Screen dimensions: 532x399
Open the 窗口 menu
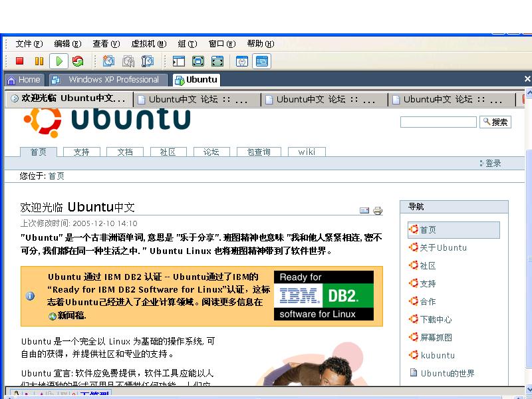click(x=222, y=44)
